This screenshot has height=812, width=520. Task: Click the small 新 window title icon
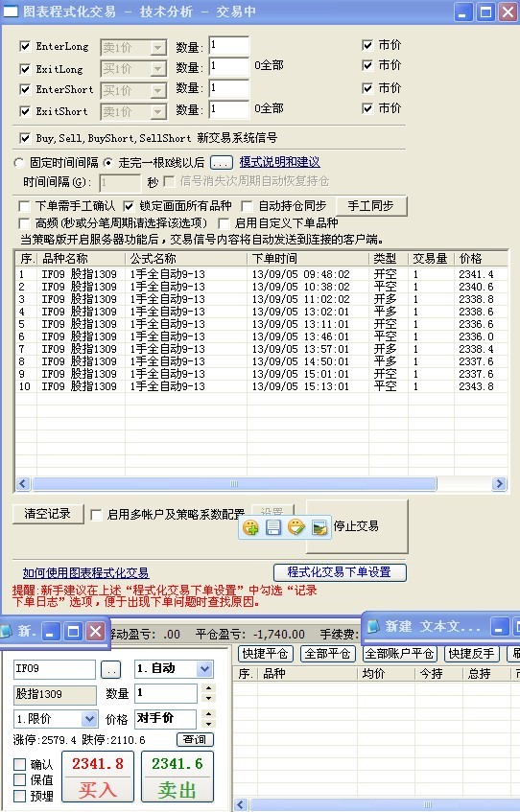[x=6, y=631]
